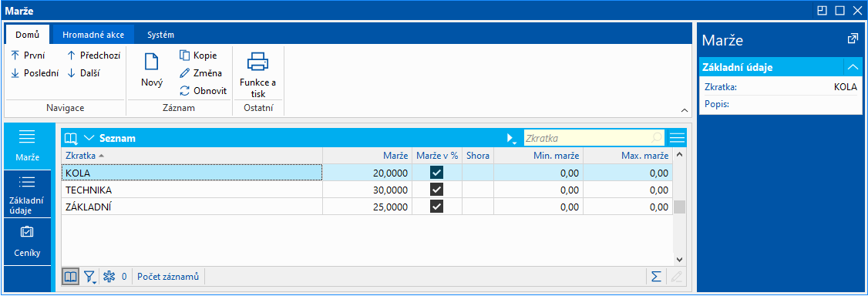868x296 pixels.
Task: Sort by the Zkratka column header
Action: [x=192, y=156]
